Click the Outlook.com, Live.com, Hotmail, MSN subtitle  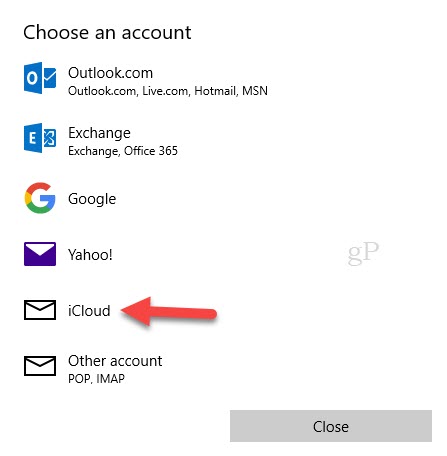168,91
